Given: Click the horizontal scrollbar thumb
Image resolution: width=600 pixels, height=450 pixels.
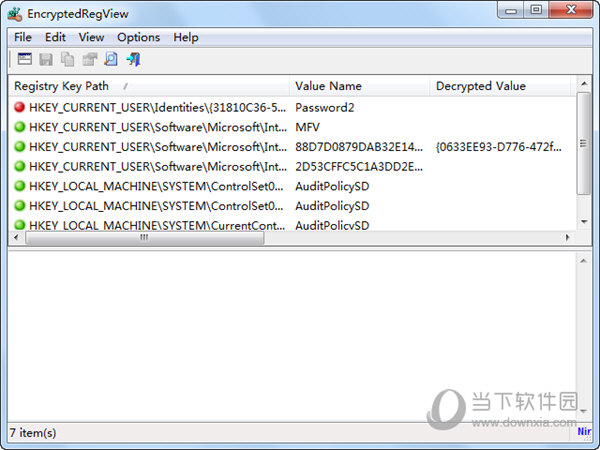Looking at the screenshot, I should (145, 237).
